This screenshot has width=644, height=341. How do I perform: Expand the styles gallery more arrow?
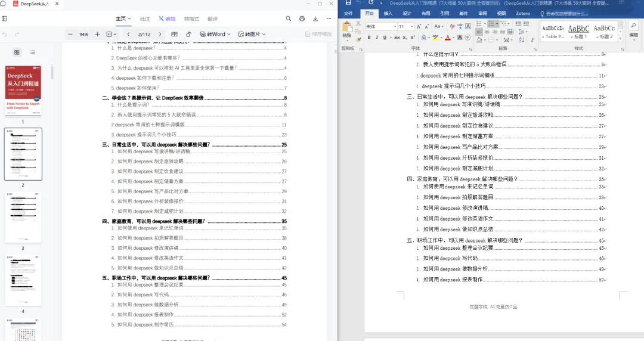click(620, 39)
